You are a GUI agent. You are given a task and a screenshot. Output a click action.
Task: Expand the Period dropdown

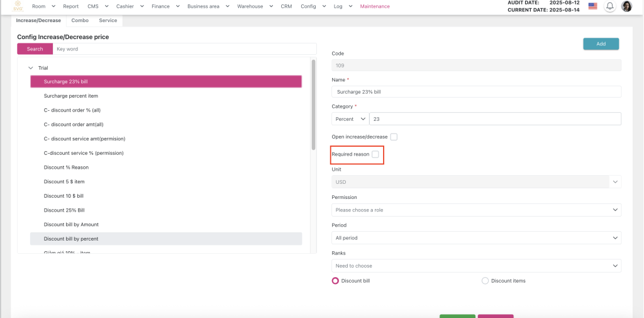476,238
